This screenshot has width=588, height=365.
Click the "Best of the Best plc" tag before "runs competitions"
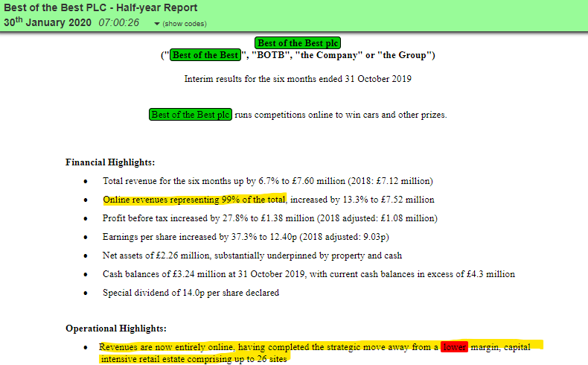[x=191, y=115]
